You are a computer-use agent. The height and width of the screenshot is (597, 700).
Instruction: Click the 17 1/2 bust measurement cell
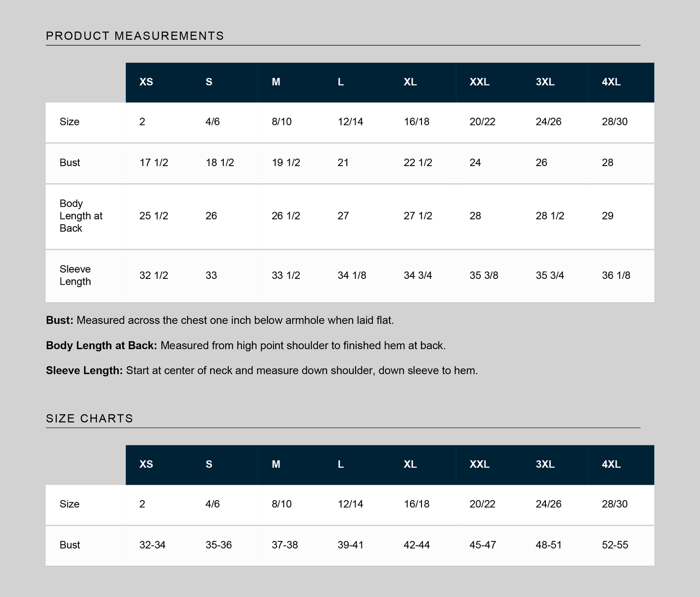(x=154, y=163)
